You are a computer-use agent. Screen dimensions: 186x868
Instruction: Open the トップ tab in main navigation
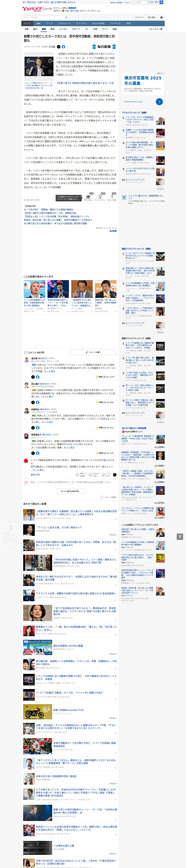click(x=27, y=24)
